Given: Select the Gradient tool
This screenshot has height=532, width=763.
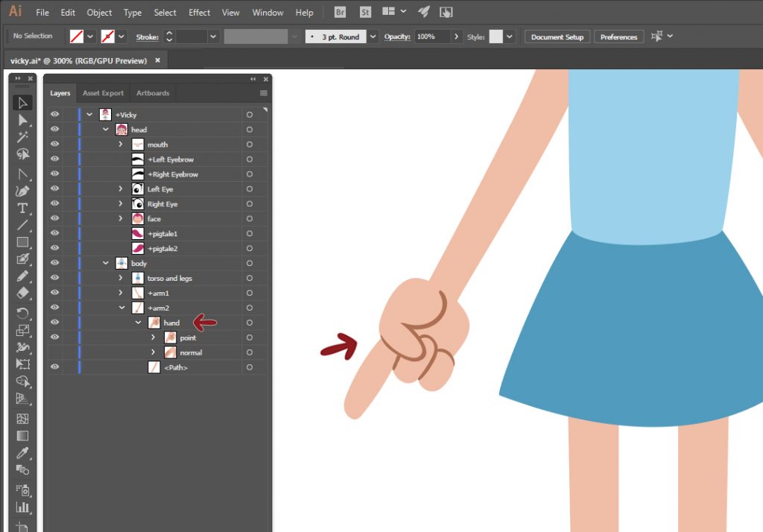Looking at the screenshot, I should 22,436.
